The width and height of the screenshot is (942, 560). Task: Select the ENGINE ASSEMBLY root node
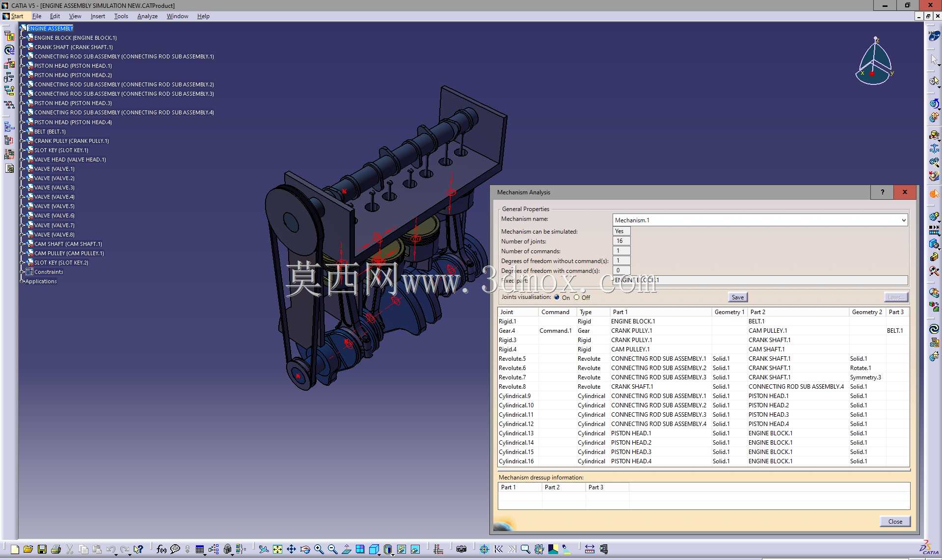tap(50, 28)
